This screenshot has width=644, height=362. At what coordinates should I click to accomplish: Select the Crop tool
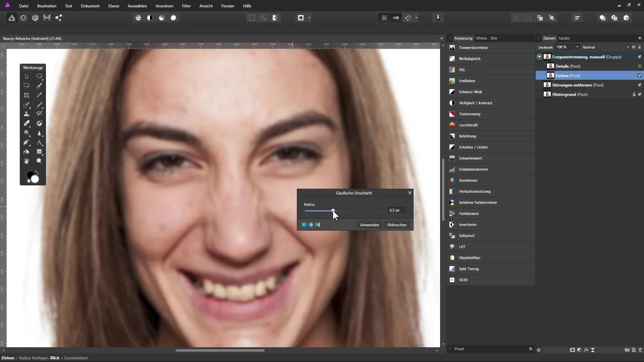click(26, 95)
